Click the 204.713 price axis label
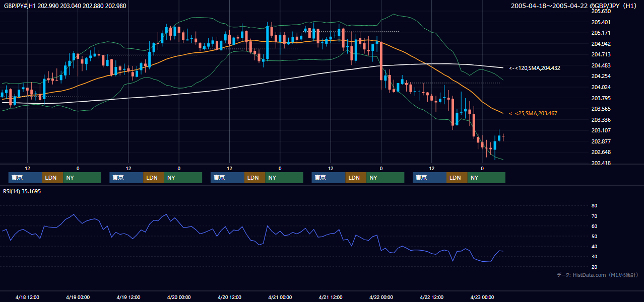Viewport: 644px width, 302px height. point(601,54)
